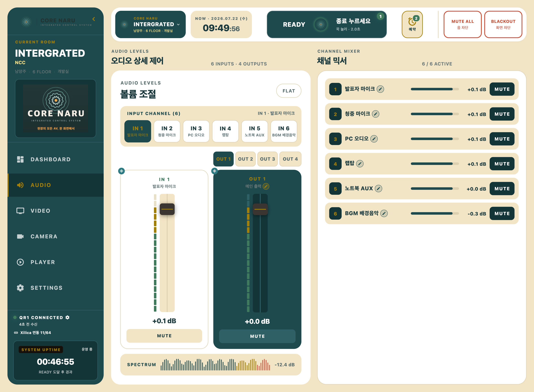Edit the BGM 배경음악 channel name
Image resolution: width=534 pixels, height=392 pixels.
384,213
